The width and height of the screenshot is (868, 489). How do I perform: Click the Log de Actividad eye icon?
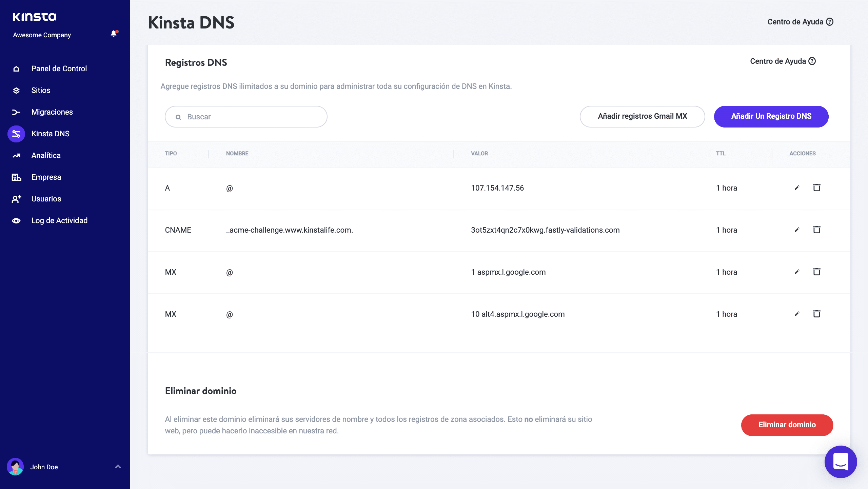point(16,220)
